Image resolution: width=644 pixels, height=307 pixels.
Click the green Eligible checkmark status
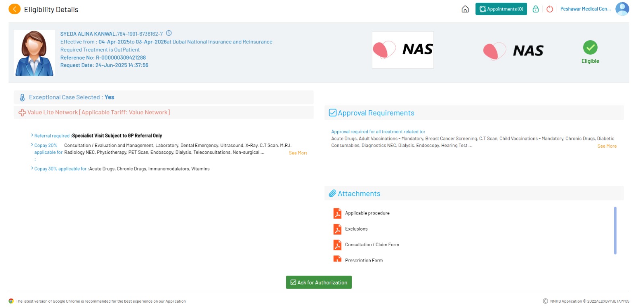pos(590,48)
